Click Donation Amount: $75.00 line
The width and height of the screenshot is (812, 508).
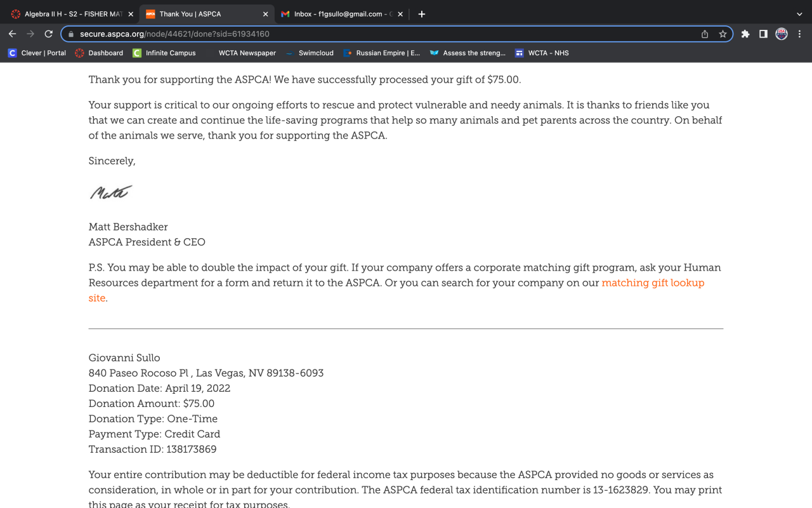[x=152, y=404]
